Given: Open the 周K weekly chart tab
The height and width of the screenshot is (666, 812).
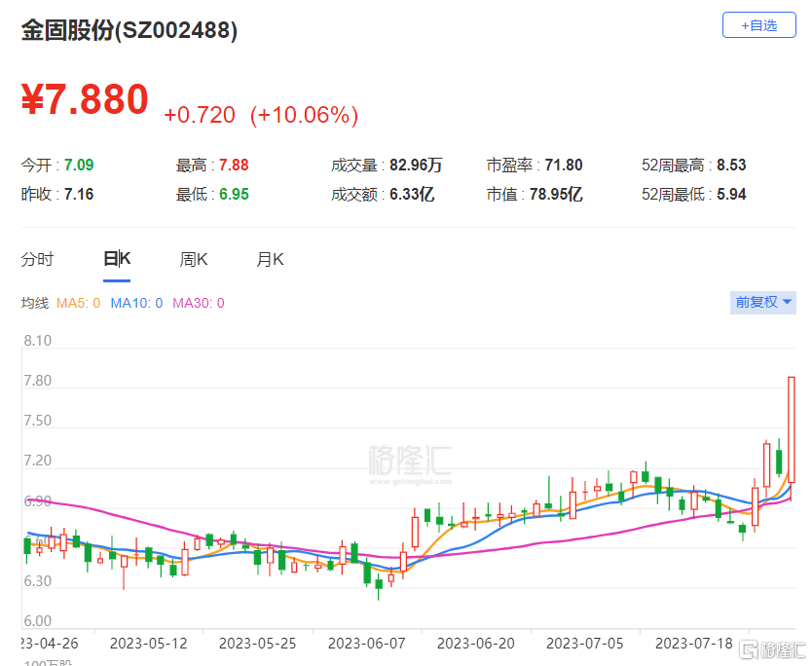Looking at the screenshot, I should pyautogui.click(x=193, y=259).
